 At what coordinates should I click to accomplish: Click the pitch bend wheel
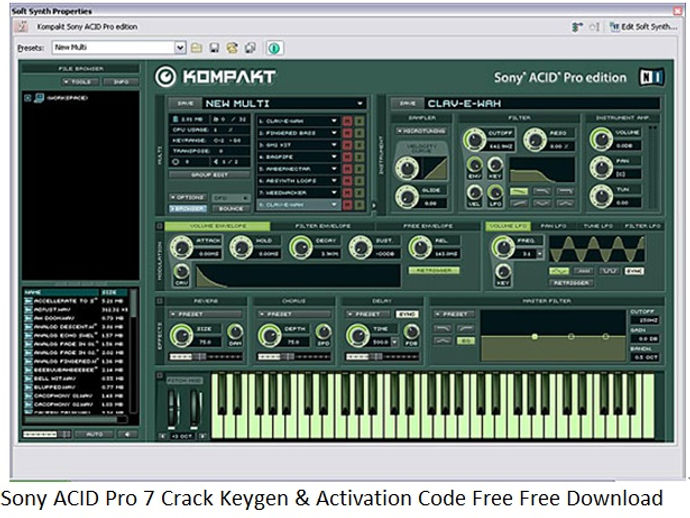(x=172, y=407)
